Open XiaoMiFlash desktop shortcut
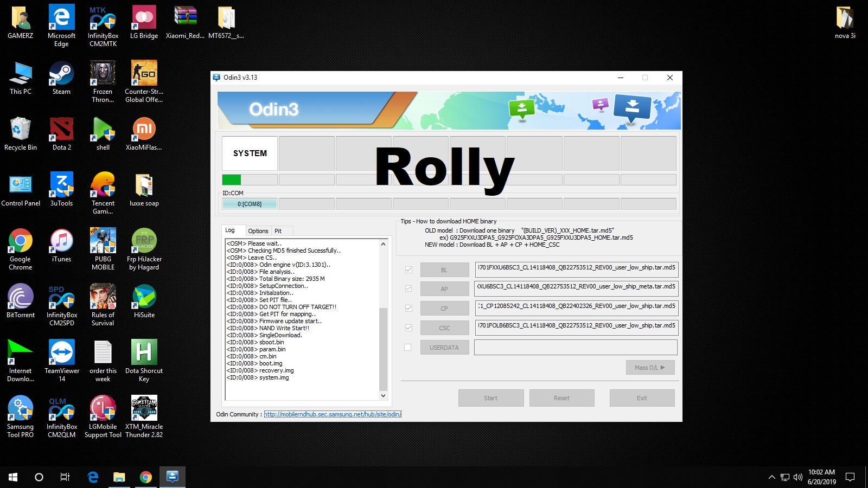 tap(144, 134)
